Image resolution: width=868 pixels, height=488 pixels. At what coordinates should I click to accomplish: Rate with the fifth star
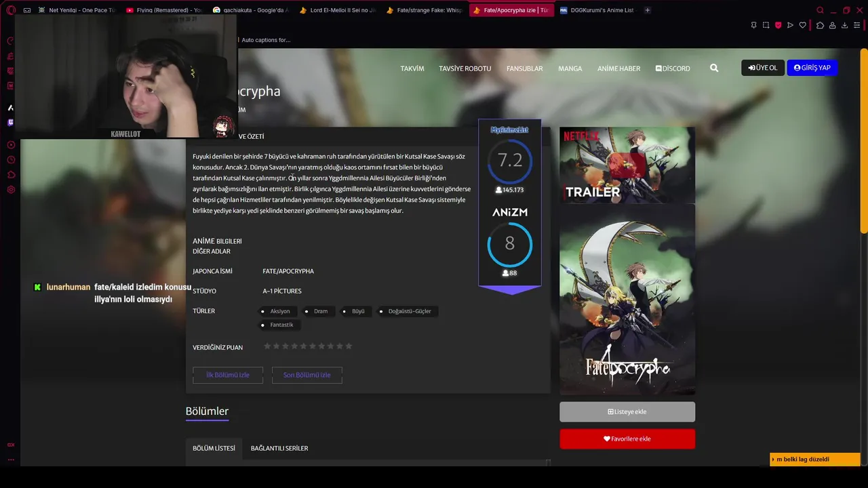(x=303, y=346)
